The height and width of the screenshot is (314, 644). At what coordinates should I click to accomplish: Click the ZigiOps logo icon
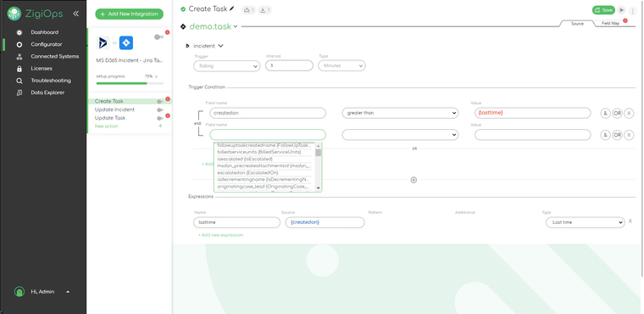point(14,14)
